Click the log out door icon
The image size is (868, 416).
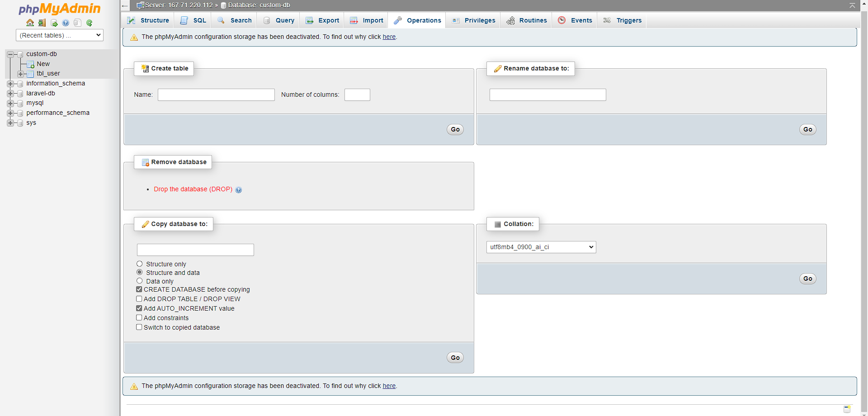click(42, 23)
